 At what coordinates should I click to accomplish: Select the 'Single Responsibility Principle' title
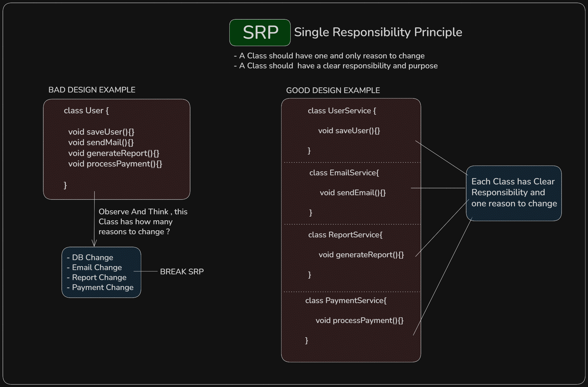(x=378, y=32)
